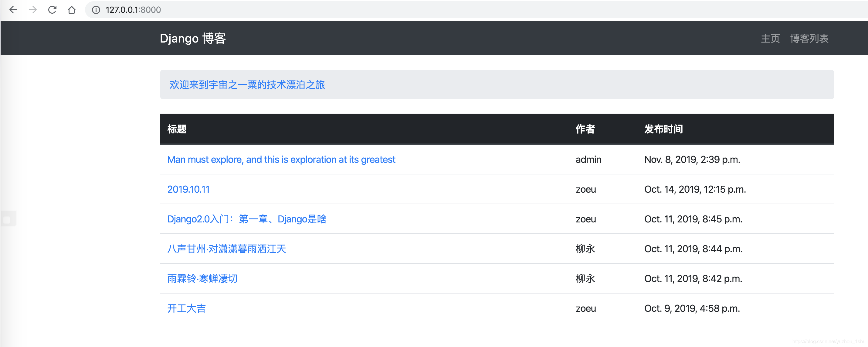Go to browser home page icon

(x=71, y=10)
